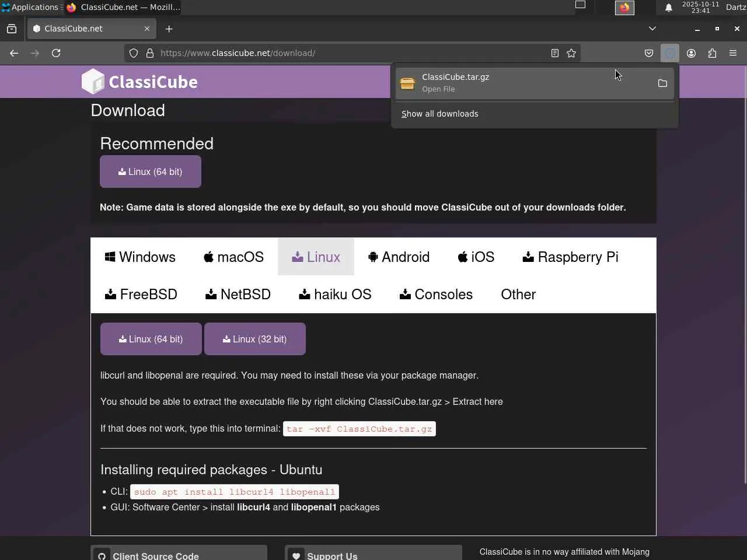
Task: Select the Windows platform tab
Action: [x=140, y=257]
